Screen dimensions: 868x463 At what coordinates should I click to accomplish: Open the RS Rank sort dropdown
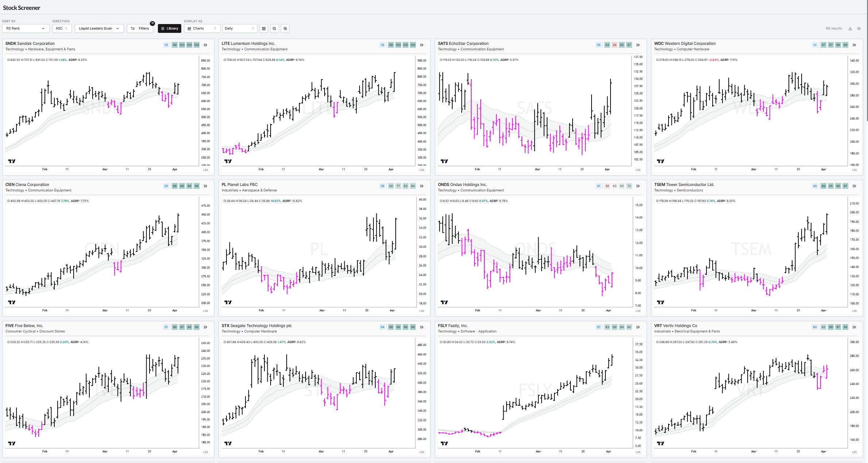[26, 28]
